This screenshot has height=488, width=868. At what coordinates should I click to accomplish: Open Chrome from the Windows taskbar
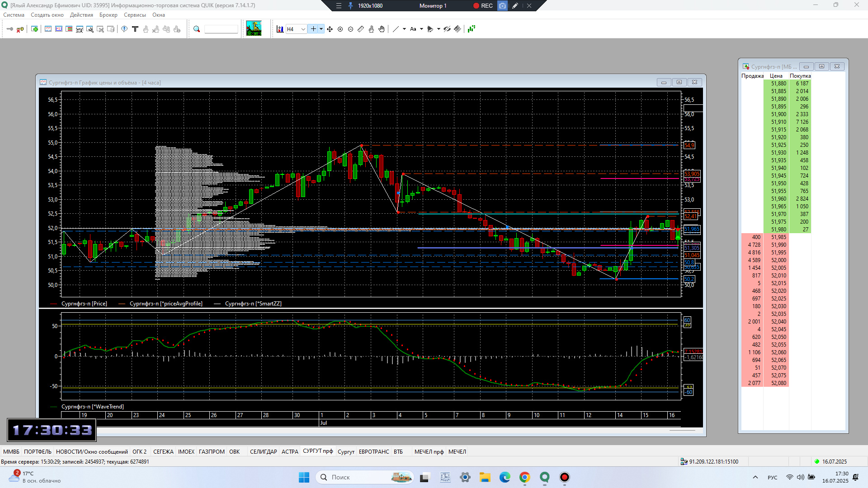524,477
